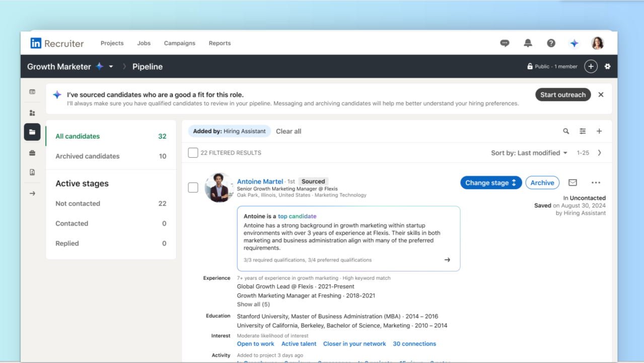
Task: Check Antoine Martel's candidate checkbox
Action: coord(193,188)
